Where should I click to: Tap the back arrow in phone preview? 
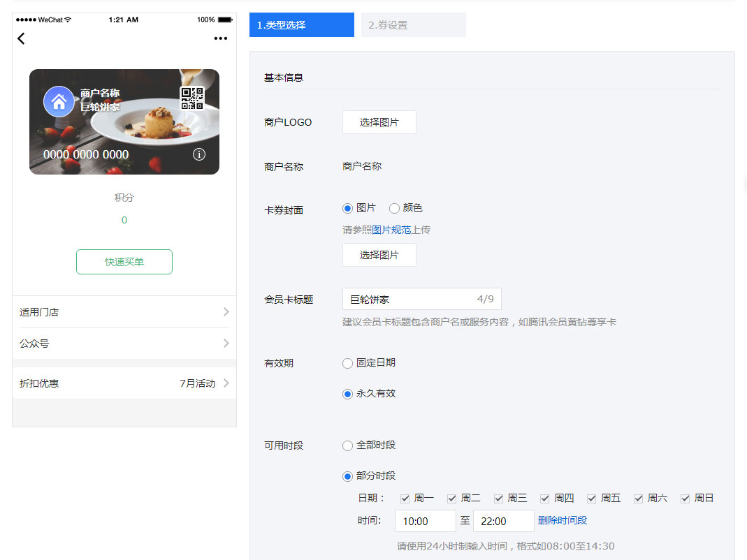tap(21, 38)
